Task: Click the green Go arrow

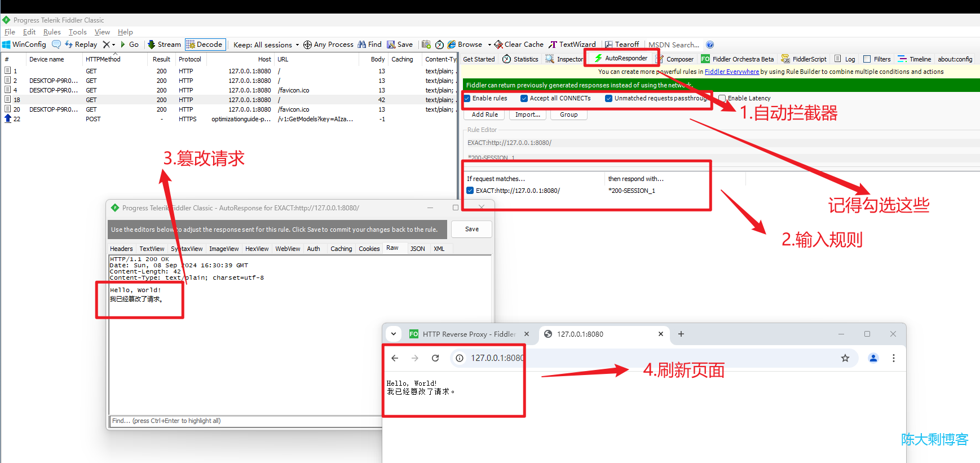Action: point(130,45)
